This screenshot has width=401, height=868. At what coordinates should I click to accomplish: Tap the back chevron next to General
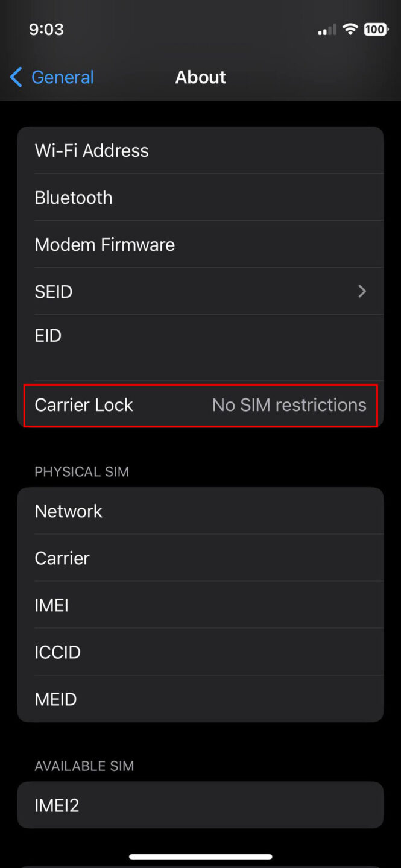pos(15,77)
